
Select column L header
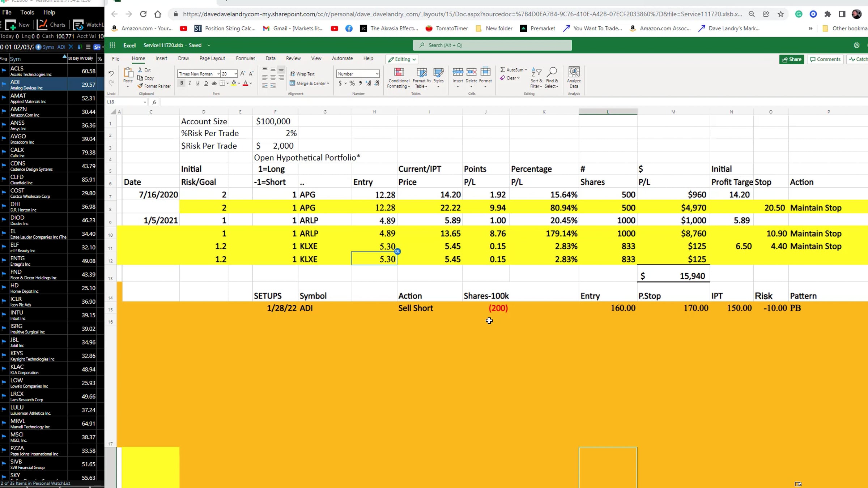coord(608,112)
